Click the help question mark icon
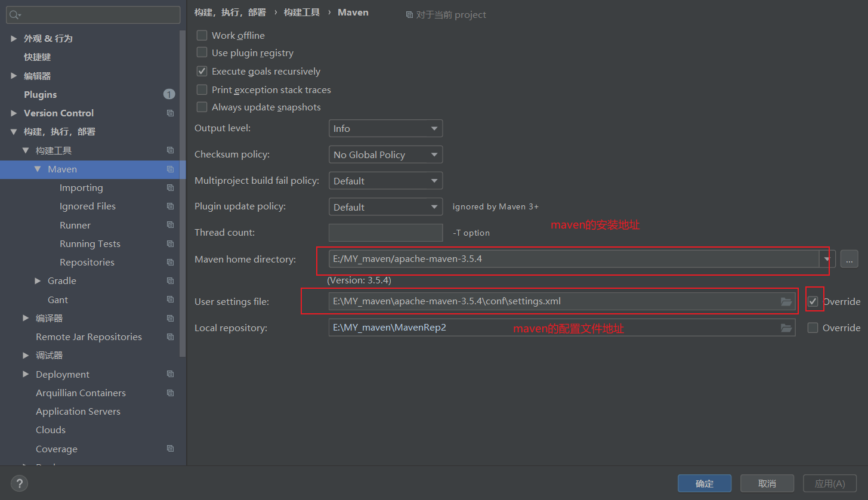 (19, 483)
